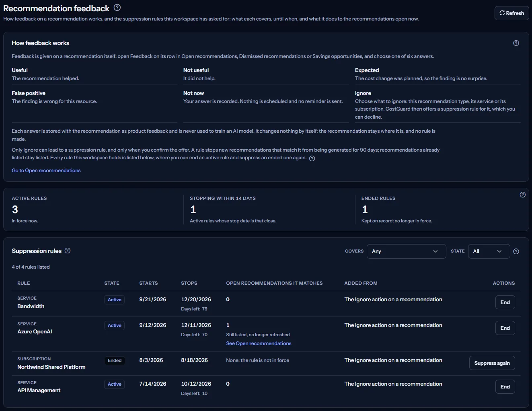Screen dimensions: 532x411
Task: End the Bandwidth suppression rule
Action: (x=505, y=302)
